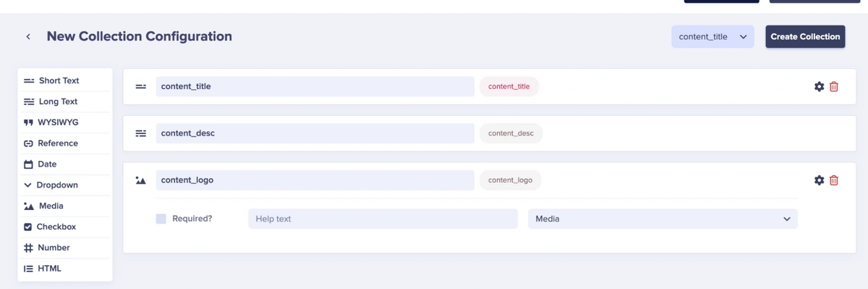Click the Checkbox icon in sidebar

[x=28, y=227]
